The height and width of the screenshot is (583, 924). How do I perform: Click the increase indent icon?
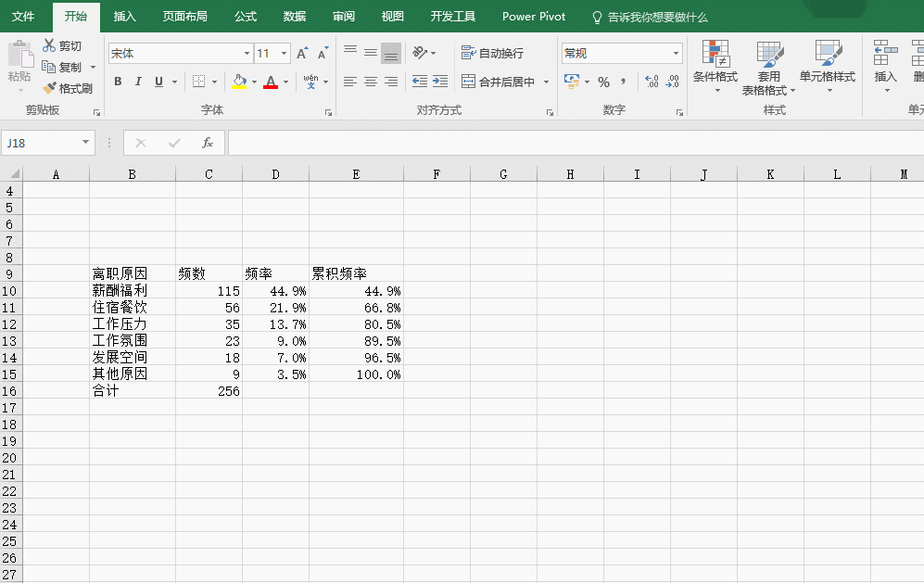[x=440, y=82]
